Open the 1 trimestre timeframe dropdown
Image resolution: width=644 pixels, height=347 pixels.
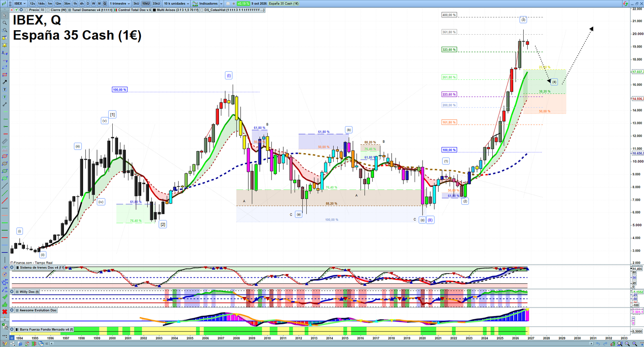click(x=120, y=3)
